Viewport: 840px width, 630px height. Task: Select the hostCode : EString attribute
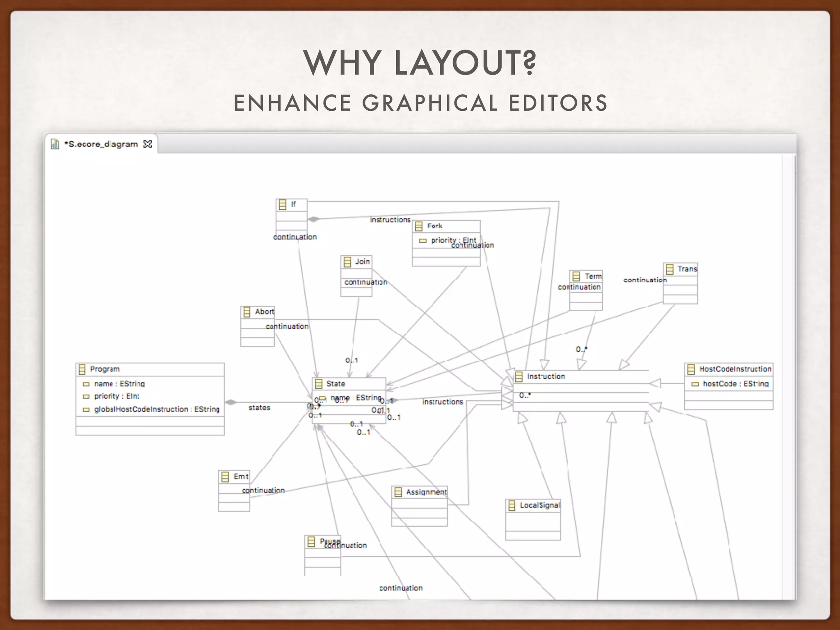click(735, 384)
